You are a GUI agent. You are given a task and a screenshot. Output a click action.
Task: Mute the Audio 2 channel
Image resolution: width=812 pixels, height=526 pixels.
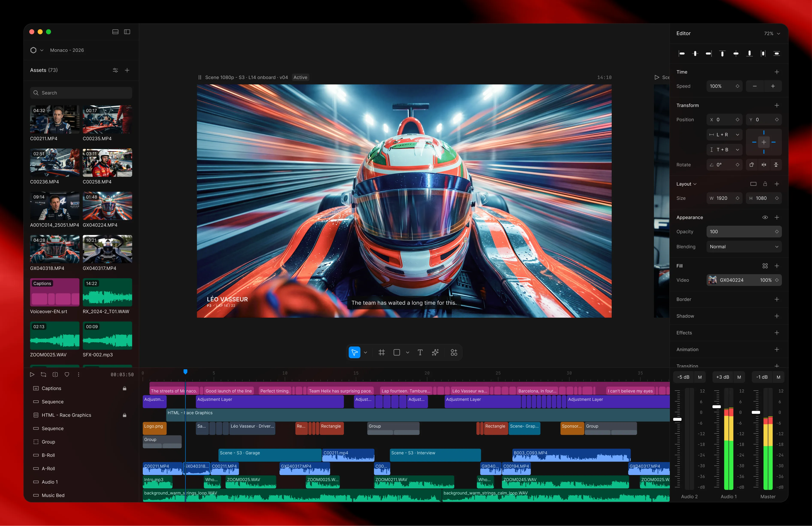point(700,377)
